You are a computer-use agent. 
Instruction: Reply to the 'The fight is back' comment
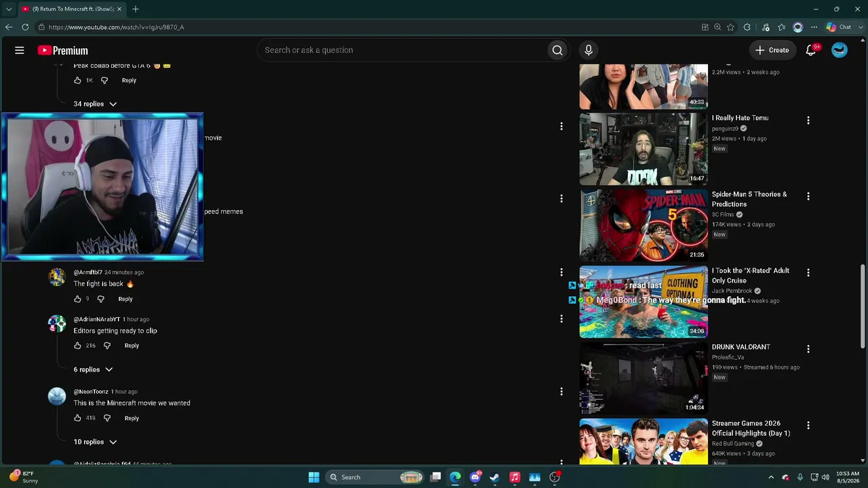(125, 299)
